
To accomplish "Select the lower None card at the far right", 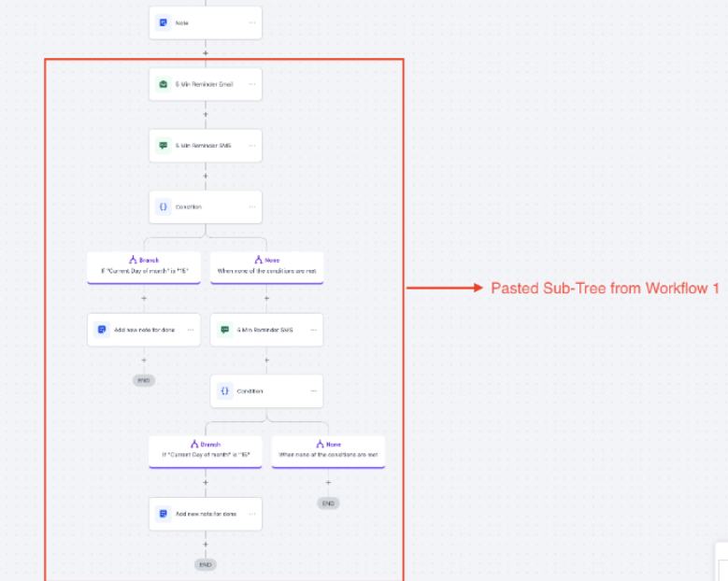I will coord(328,450).
